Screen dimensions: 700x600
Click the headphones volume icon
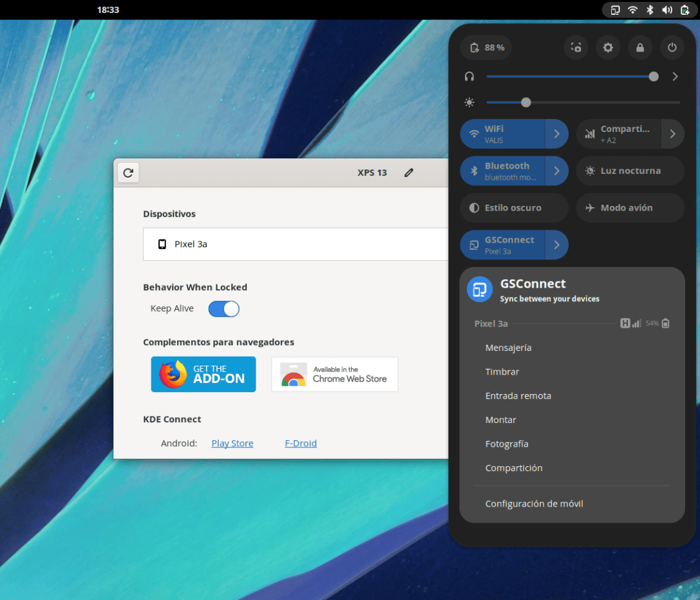pos(469,77)
